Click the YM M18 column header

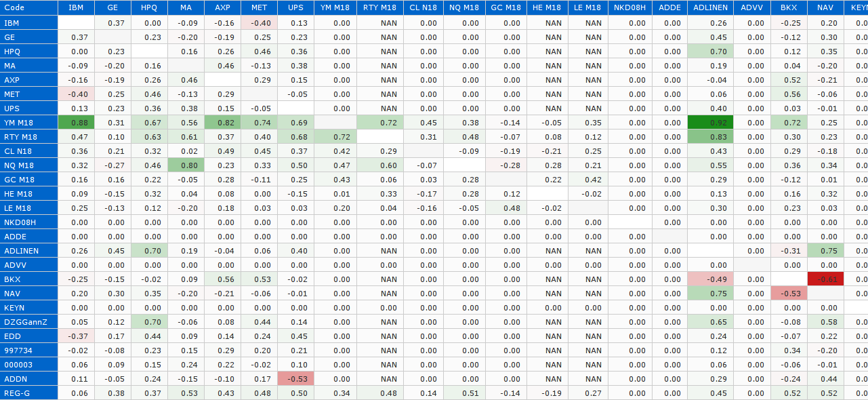(x=335, y=7)
